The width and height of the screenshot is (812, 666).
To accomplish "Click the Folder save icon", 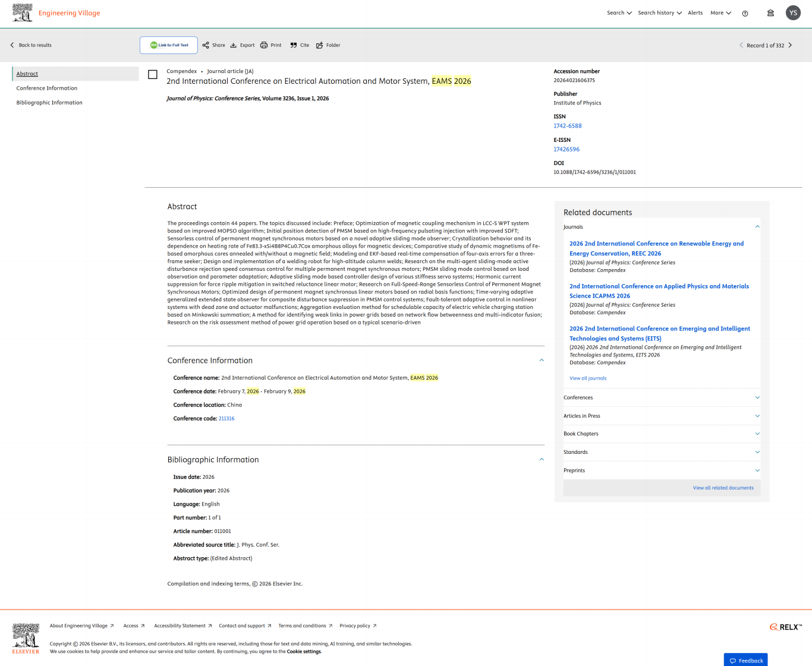I will [x=320, y=45].
